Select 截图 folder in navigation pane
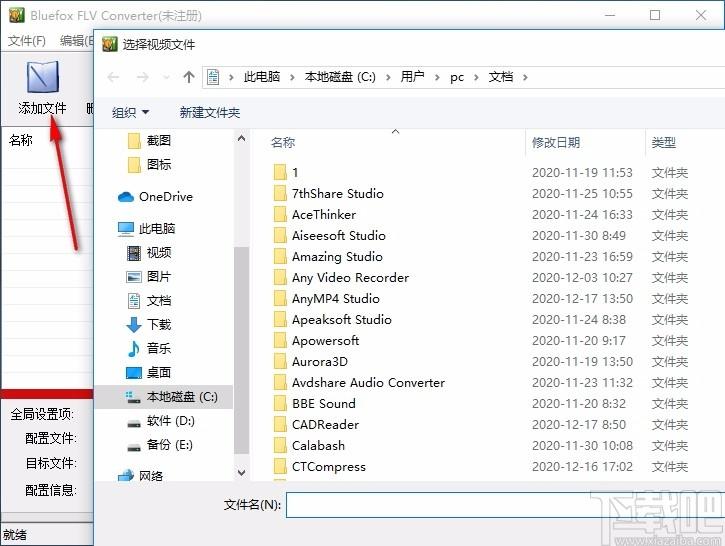Image resolution: width=725 pixels, height=546 pixels. [x=149, y=140]
